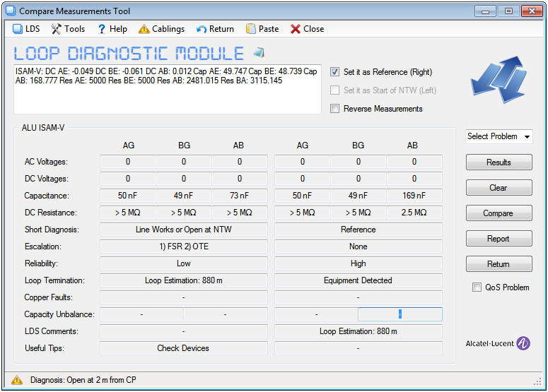This screenshot has height=392, width=548.
Task: Click the Paste clipboard icon
Action: (251, 29)
